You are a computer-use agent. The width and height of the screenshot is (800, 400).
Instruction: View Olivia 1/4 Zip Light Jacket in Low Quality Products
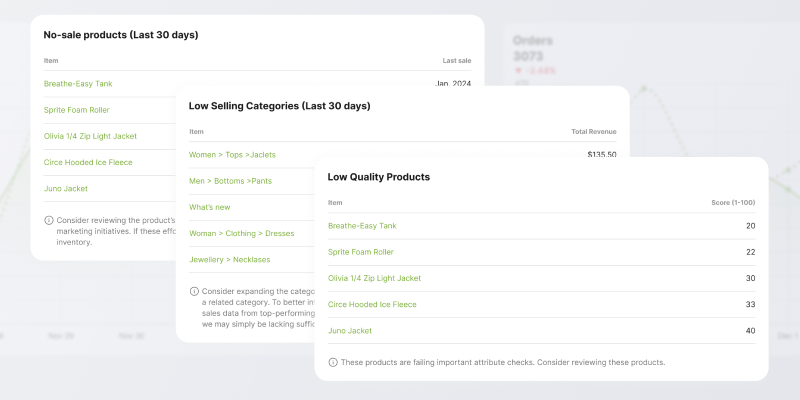pyautogui.click(x=375, y=278)
